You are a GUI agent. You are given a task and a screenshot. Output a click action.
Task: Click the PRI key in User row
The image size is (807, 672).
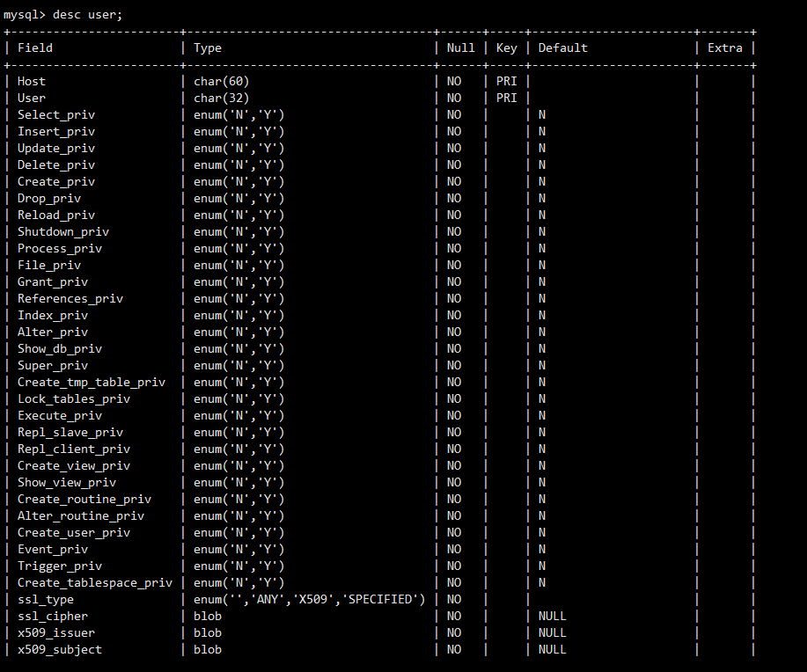coord(506,98)
